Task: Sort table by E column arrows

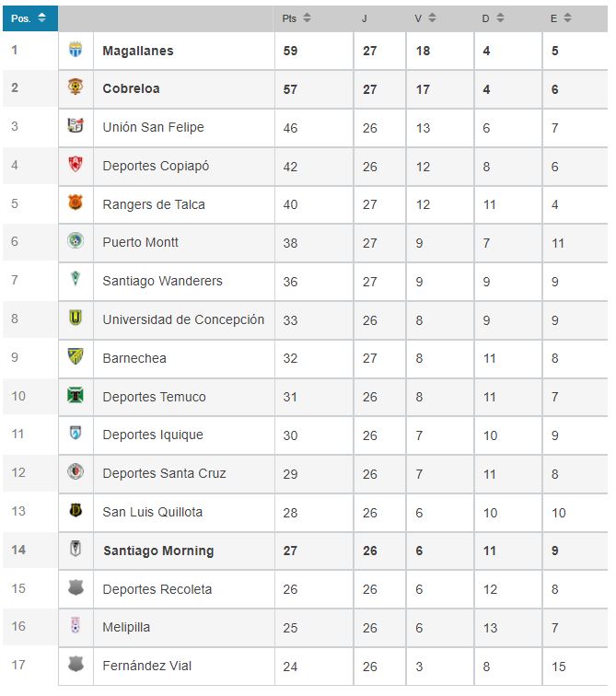Action: (567, 17)
